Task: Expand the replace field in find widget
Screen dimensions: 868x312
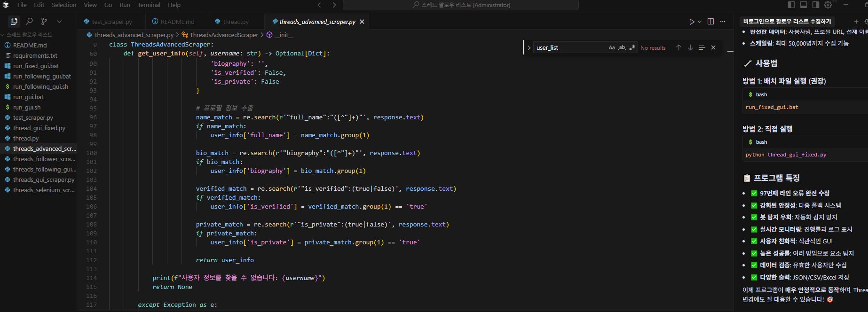Action: (x=529, y=47)
